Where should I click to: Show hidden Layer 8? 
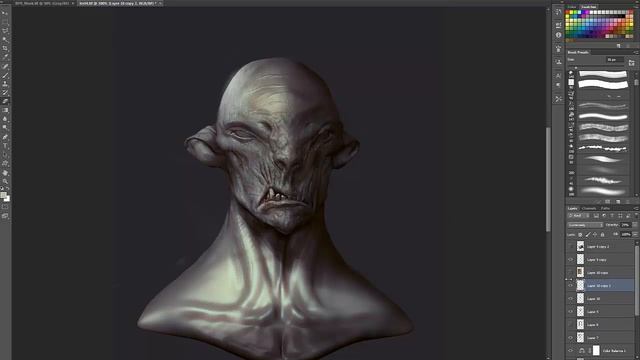571,325
